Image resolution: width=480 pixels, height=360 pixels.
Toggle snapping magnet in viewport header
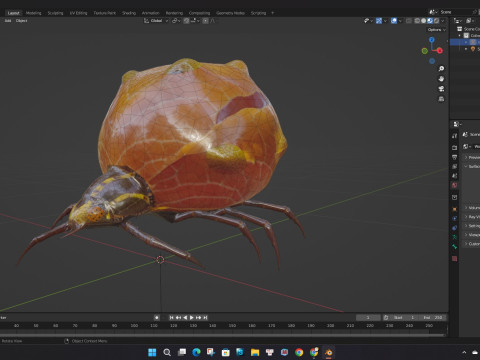click(x=187, y=21)
